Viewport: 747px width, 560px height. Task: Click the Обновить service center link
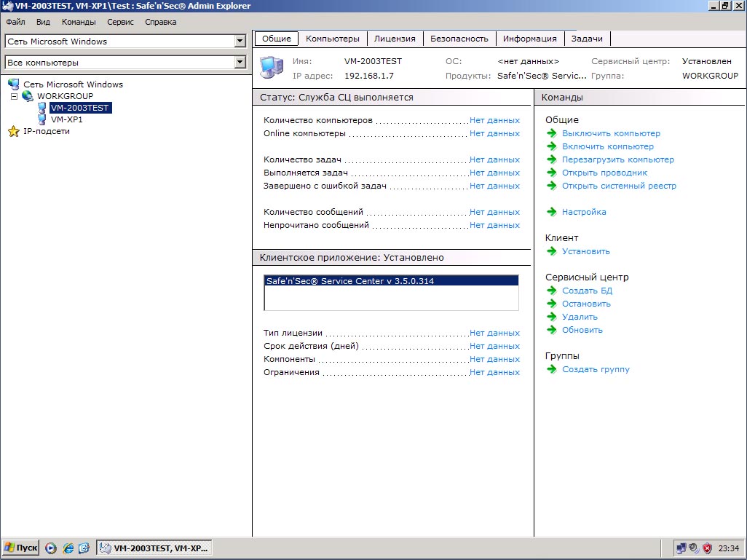(x=582, y=330)
